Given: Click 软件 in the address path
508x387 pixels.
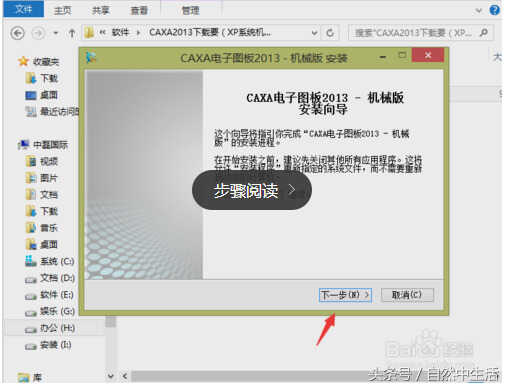Looking at the screenshot, I should [x=120, y=33].
